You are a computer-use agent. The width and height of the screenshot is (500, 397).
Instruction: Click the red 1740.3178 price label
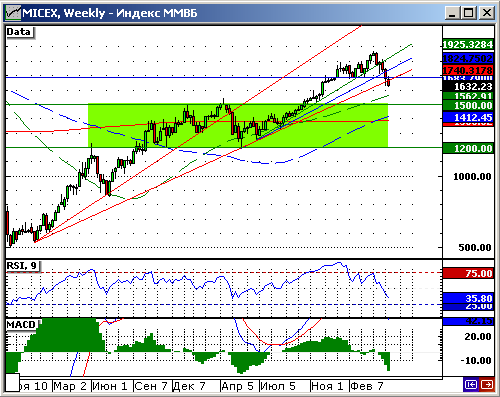[468, 70]
